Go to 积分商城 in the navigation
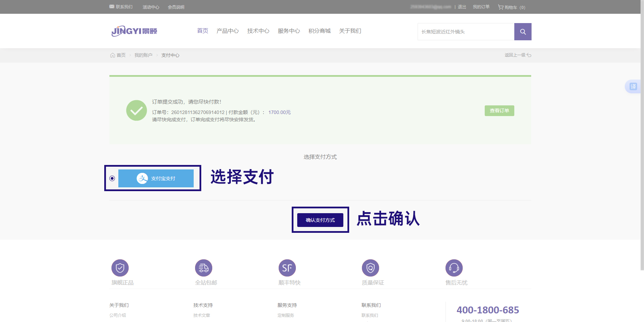Screen dimensions: 644x322 pos(319,31)
